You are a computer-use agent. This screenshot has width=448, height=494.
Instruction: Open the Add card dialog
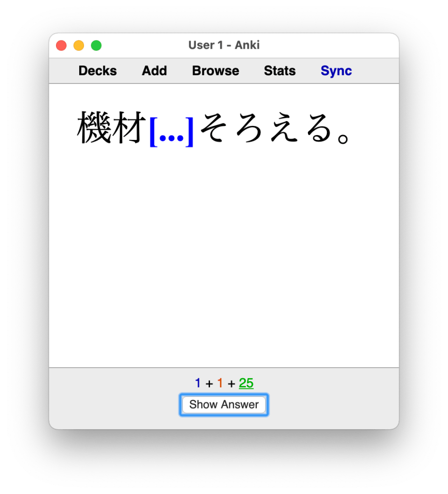click(154, 70)
